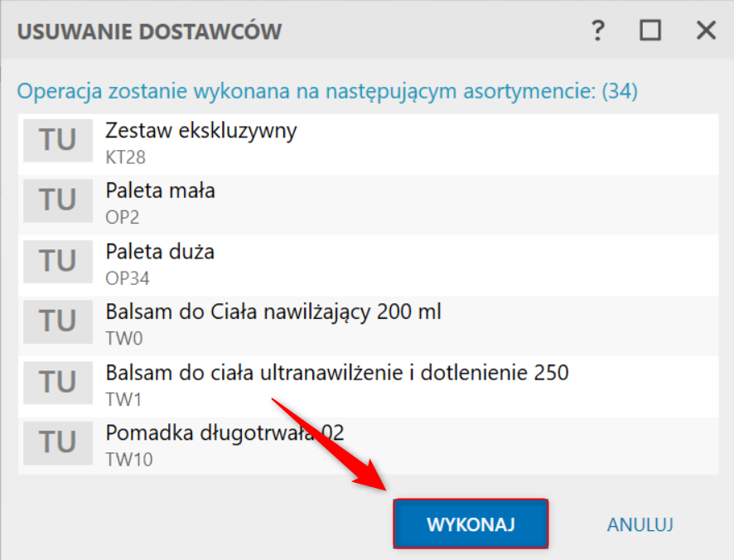Select the TU icon for Paleta mała
Image resolution: width=734 pixels, height=560 pixels.
click(x=58, y=200)
